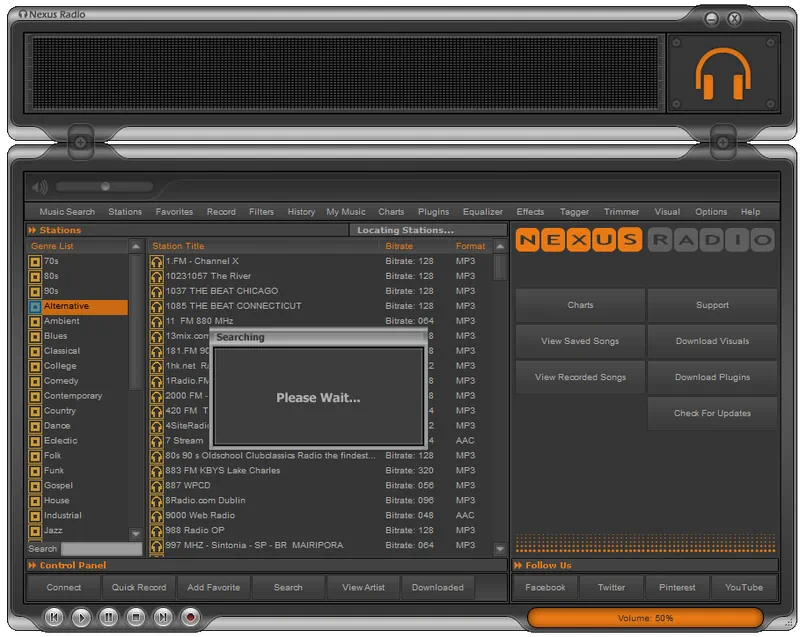The width and height of the screenshot is (800, 637).
Task: Click Check For Updates button
Action: [712, 414]
